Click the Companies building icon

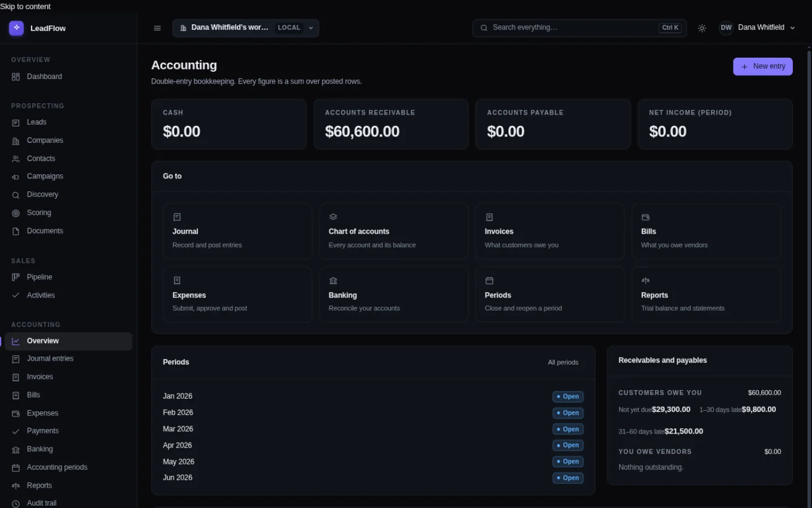(x=16, y=141)
